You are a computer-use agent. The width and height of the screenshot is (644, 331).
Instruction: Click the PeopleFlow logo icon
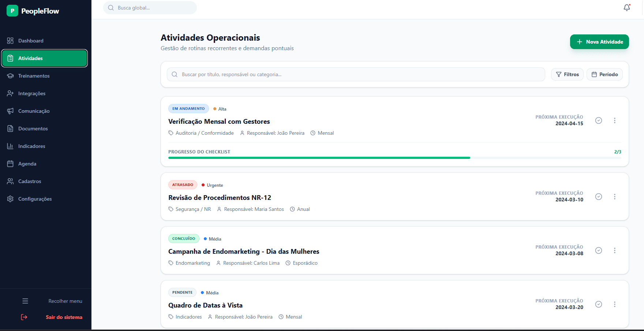click(12, 11)
